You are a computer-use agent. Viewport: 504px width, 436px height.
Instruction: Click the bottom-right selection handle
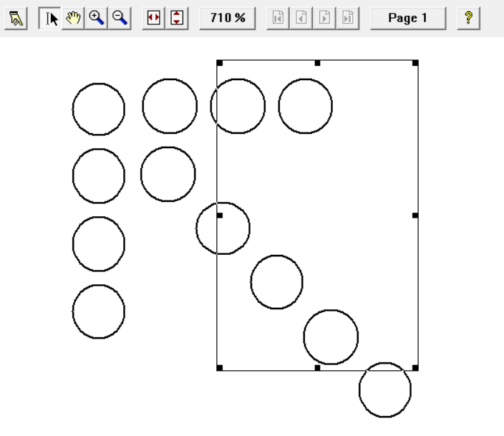pos(415,368)
